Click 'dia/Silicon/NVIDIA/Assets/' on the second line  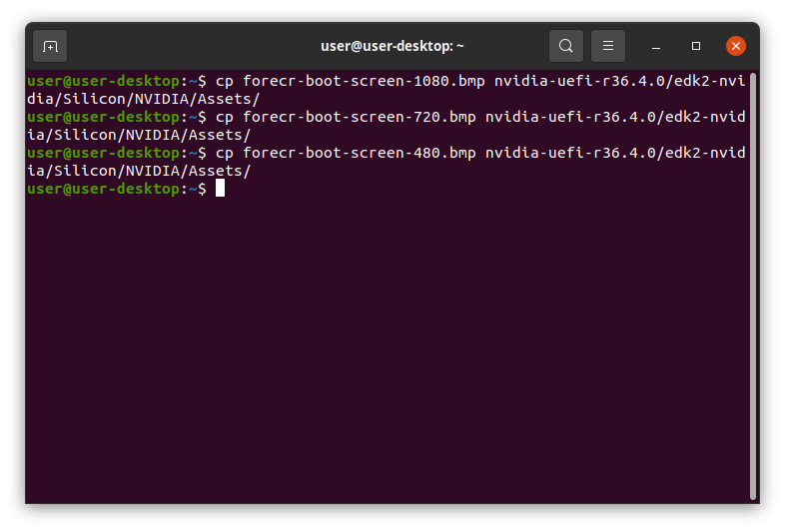(143, 99)
